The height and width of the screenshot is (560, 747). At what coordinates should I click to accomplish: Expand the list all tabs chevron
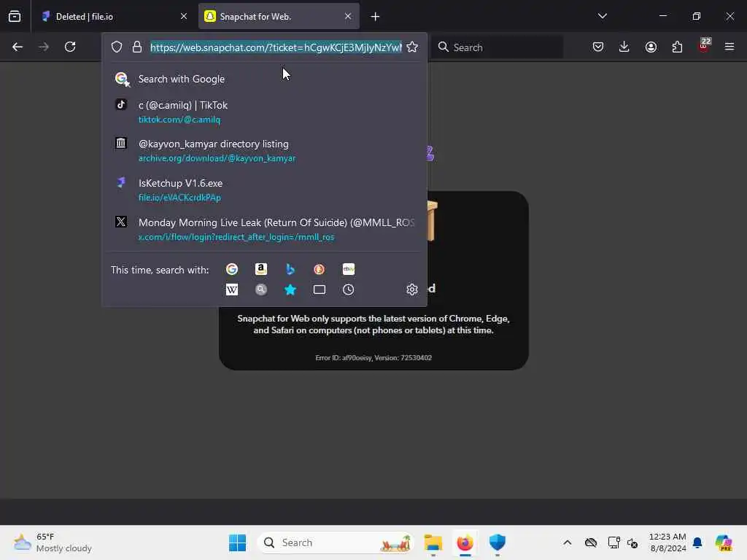[x=602, y=16]
